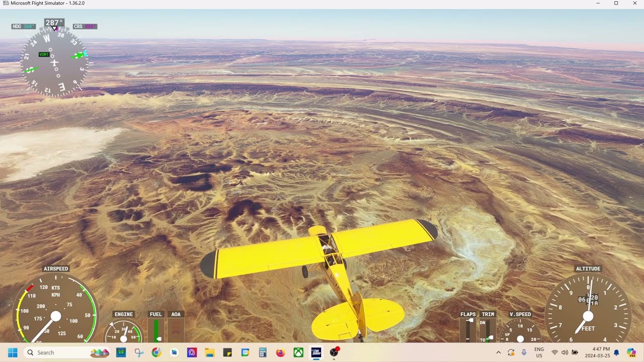Open Google Calendar from taskbar

(245, 352)
